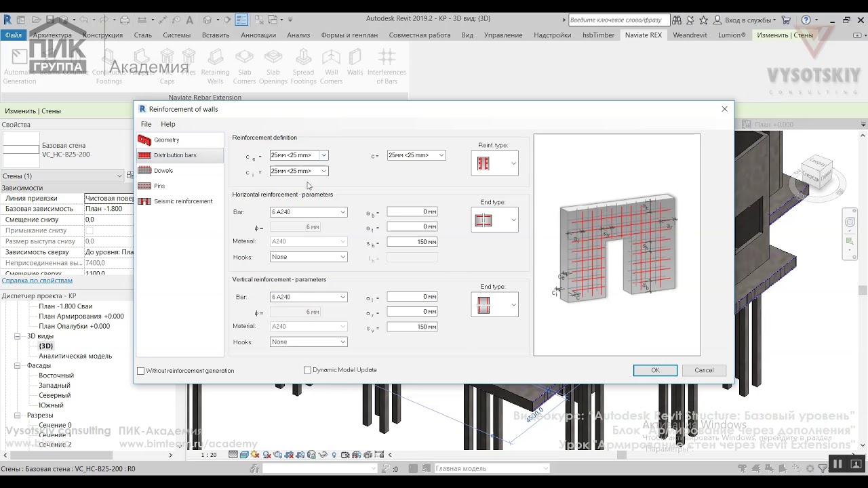Click the OK button
The width and height of the screenshot is (868, 488).
click(x=655, y=370)
